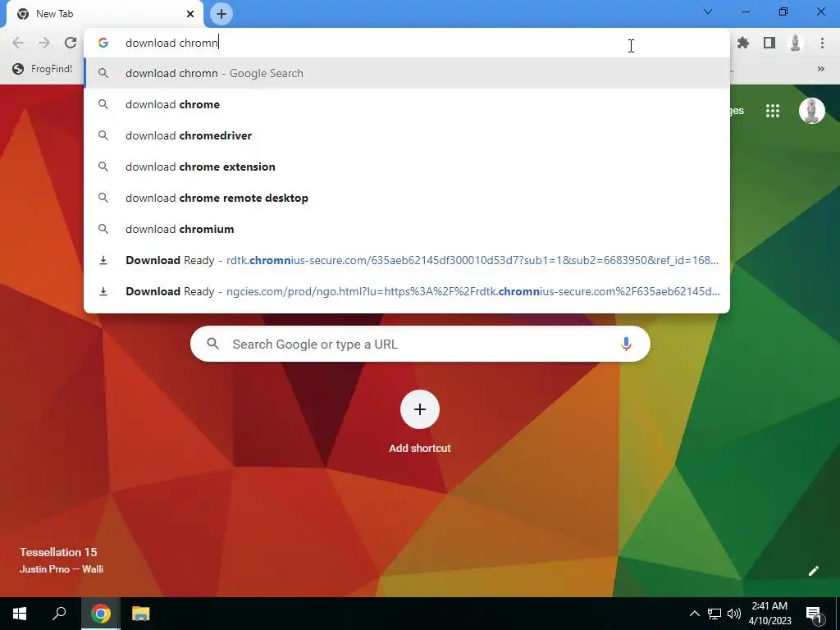
Task: Open the notification center icon
Action: (815, 614)
